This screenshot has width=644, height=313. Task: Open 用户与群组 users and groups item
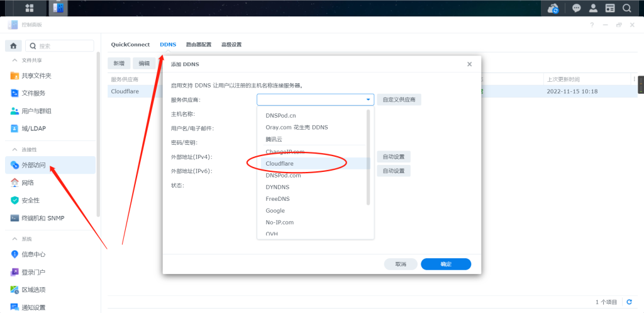coord(50,111)
